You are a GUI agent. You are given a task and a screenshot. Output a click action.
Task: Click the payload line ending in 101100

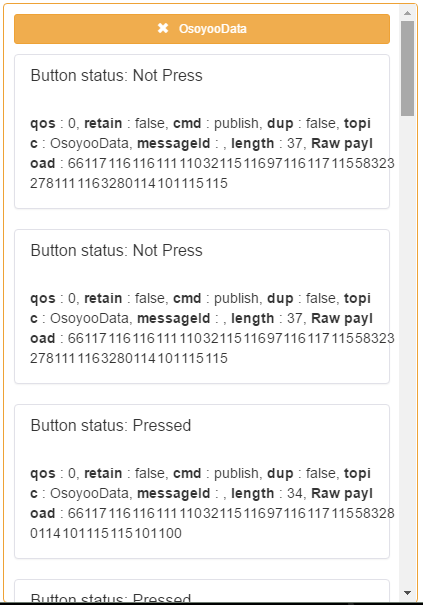pos(106,533)
